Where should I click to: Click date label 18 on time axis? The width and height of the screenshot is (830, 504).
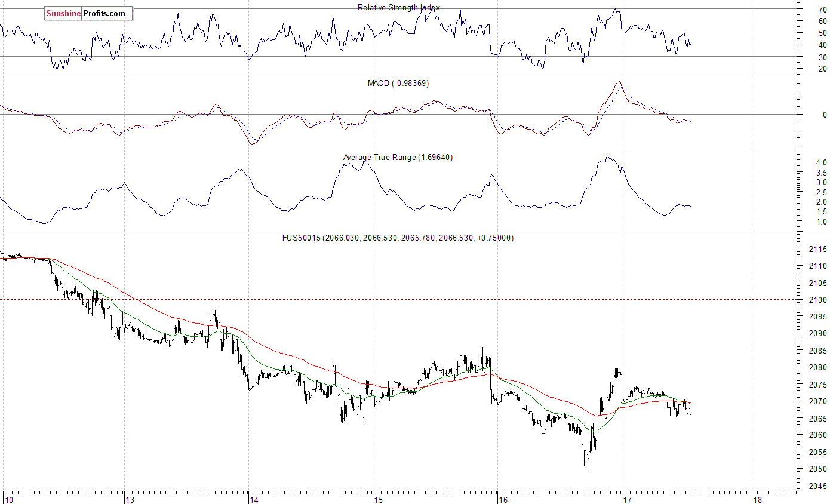tap(757, 499)
